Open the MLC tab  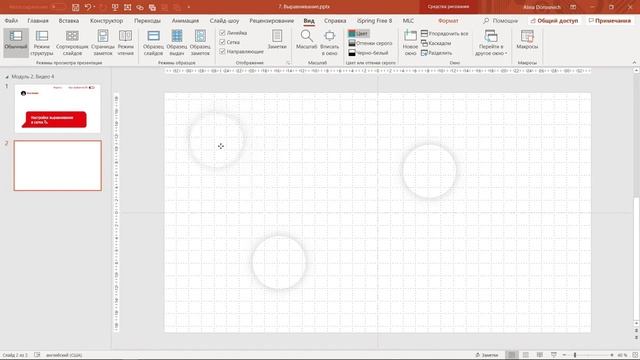point(408,20)
